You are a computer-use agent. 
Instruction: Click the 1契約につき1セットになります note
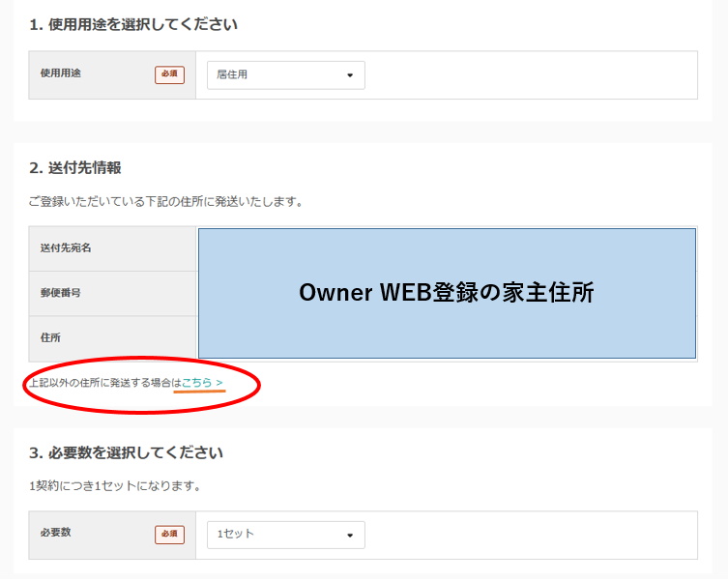(x=115, y=486)
